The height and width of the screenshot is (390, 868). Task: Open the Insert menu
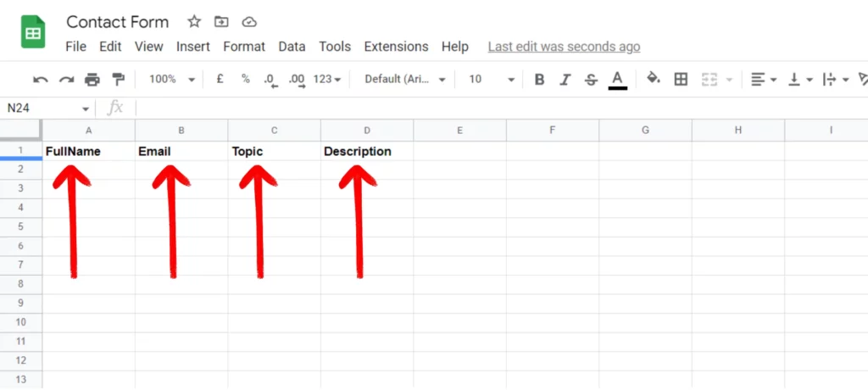193,47
